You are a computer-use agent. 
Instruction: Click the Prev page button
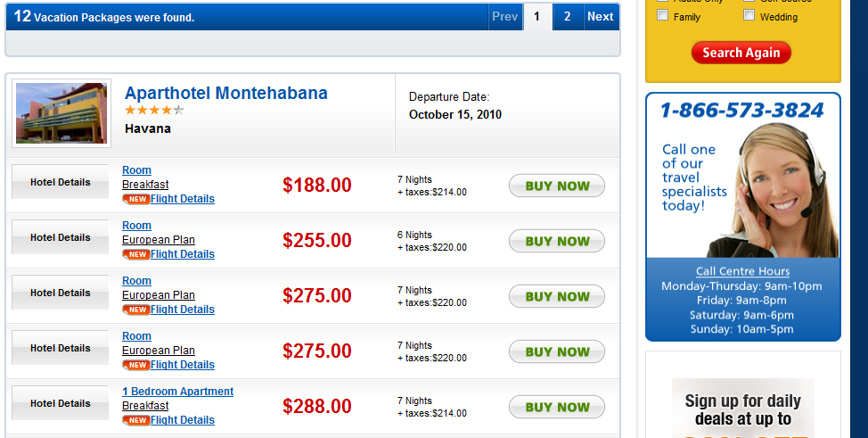pos(504,16)
